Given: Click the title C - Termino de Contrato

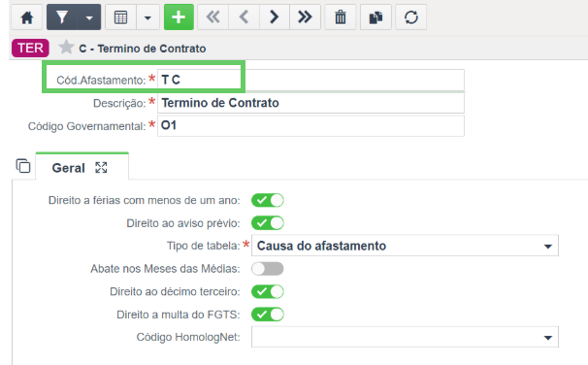Looking at the screenshot, I should click(x=143, y=49).
